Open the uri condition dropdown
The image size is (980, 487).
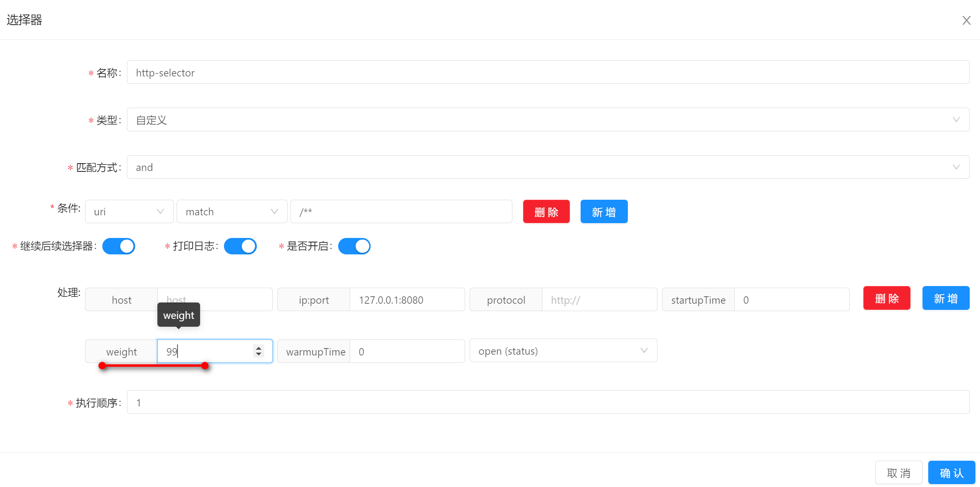(x=129, y=212)
